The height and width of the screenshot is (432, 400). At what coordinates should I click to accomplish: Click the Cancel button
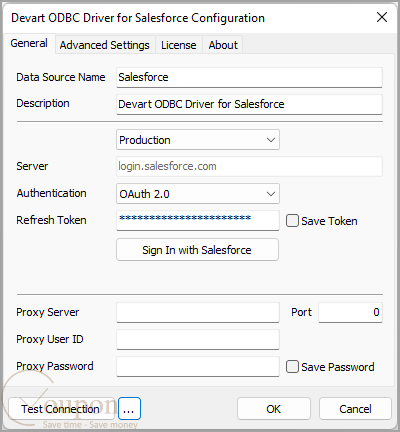[355, 409]
